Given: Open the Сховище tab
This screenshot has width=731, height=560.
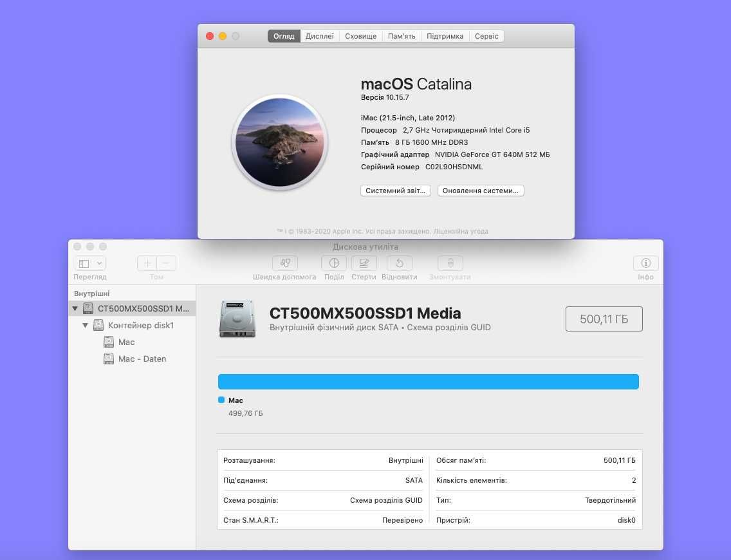Looking at the screenshot, I should [361, 36].
